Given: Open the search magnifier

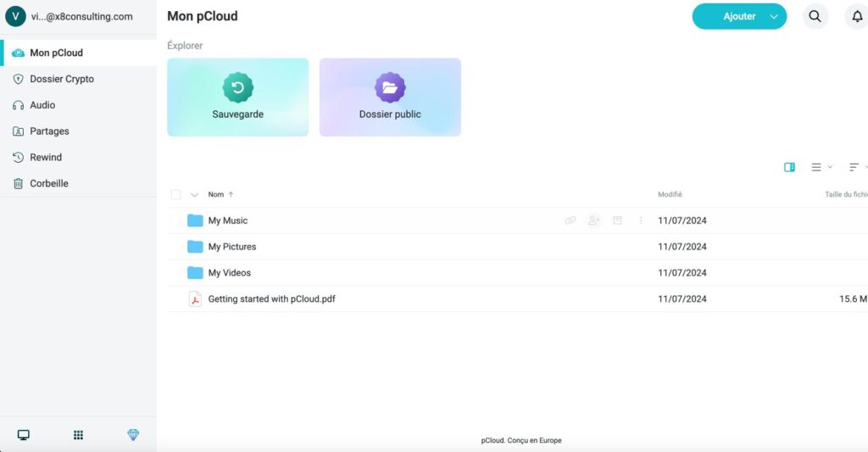Looking at the screenshot, I should point(815,16).
